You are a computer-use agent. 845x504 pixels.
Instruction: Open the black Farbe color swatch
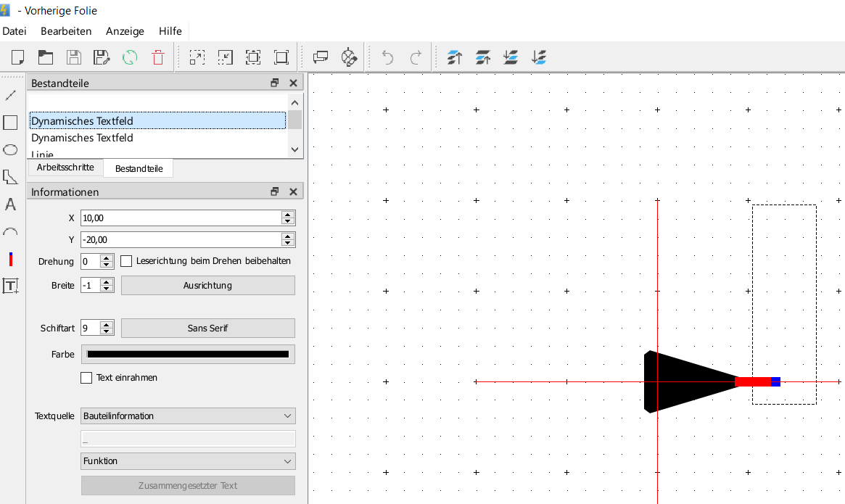pyautogui.click(x=188, y=355)
